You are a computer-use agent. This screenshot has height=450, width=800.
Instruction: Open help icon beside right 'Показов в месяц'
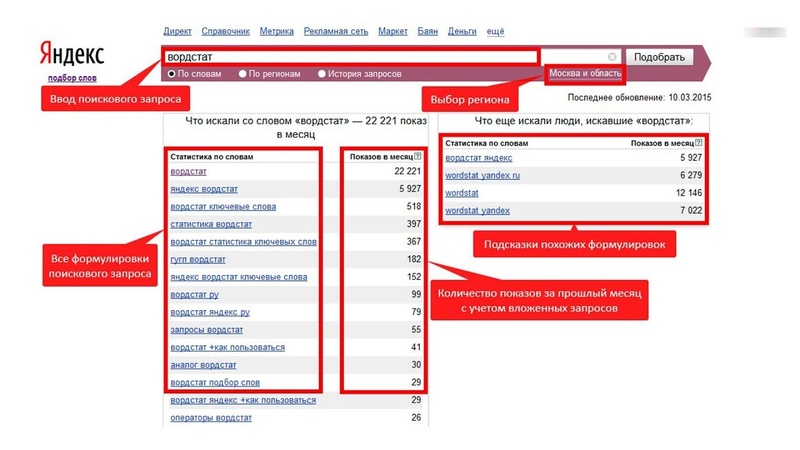point(698,143)
